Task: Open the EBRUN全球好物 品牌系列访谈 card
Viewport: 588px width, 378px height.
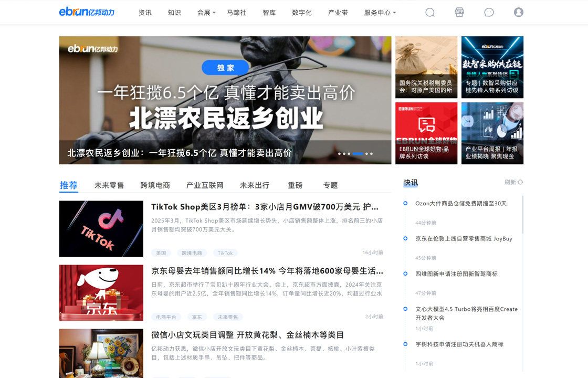Action: click(x=426, y=133)
